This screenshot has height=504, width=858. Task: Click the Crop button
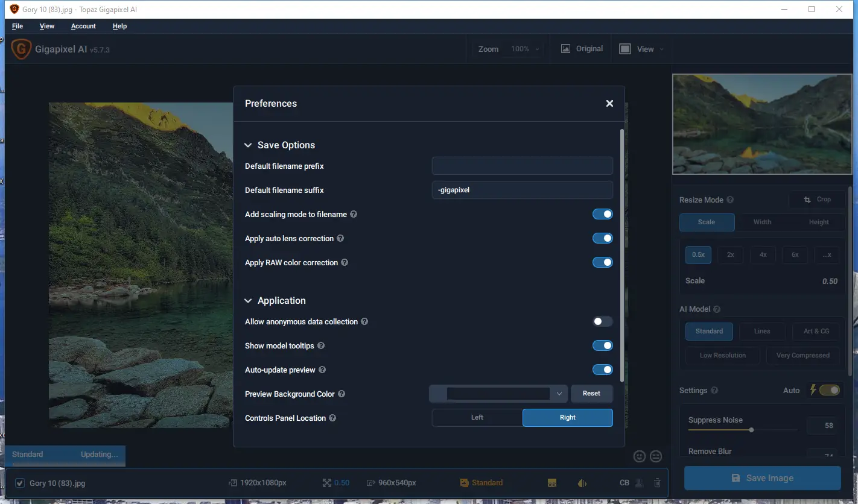817,200
